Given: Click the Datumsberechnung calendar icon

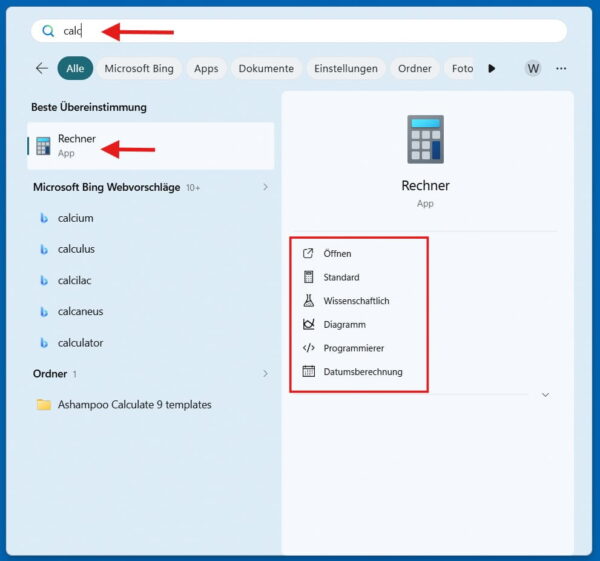Looking at the screenshot, I should coord(308,371).
